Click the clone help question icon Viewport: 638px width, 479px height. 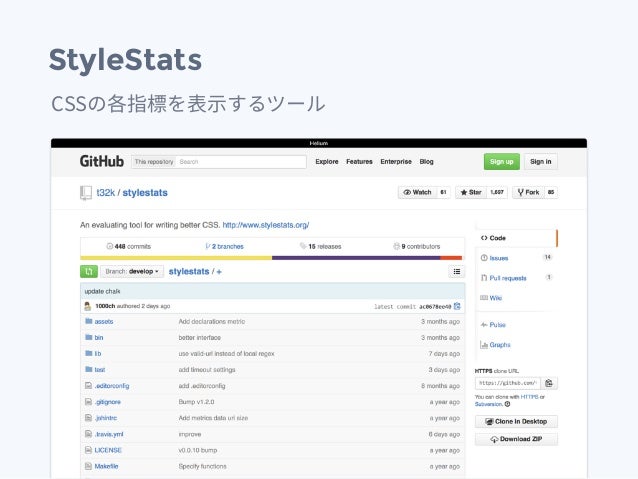point(507,404)
